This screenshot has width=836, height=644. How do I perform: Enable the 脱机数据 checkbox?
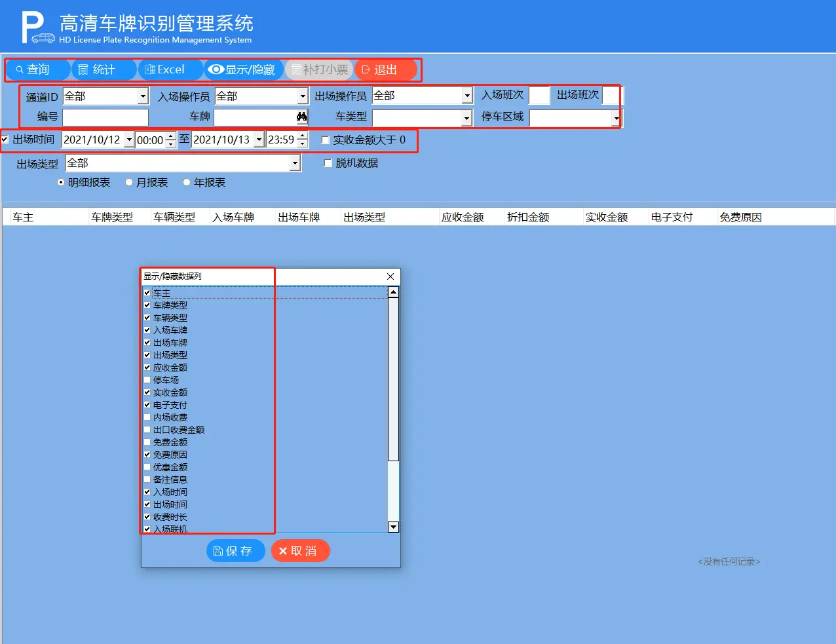pos(328,163)
